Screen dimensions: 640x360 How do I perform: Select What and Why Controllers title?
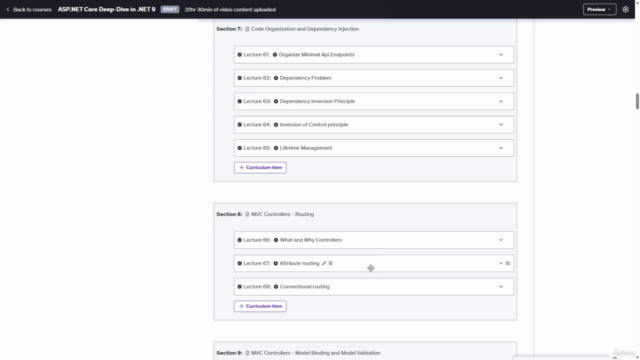coord(311,240)
